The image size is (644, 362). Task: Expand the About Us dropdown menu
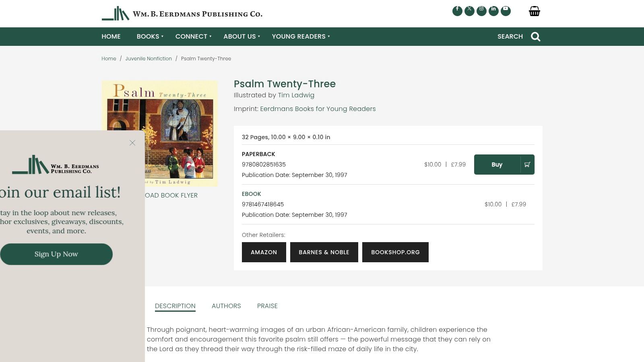tap(242, 37)
